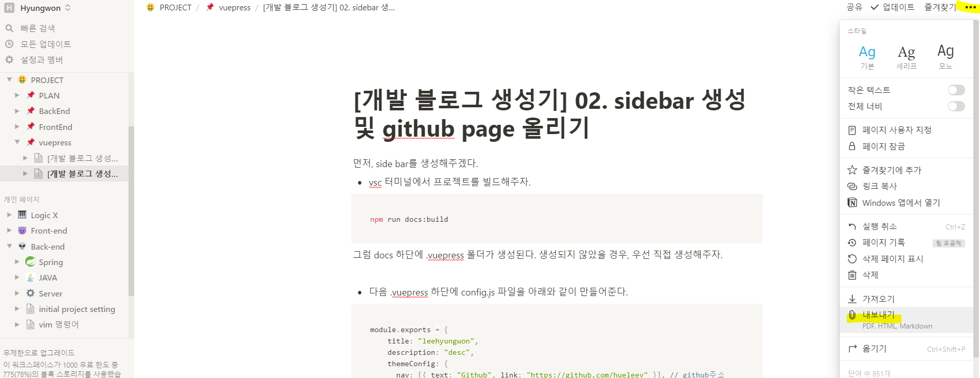This screenshot has height=378, width=980.
Task: Click the Logic X piano icon
Action: [x=22, y=215]
